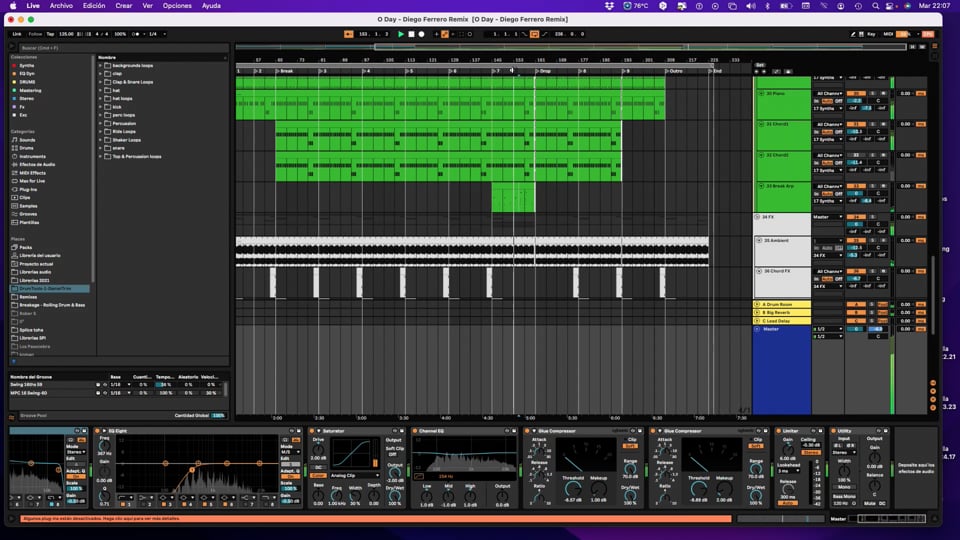Solo the 30 Piano track

[872, 94]
